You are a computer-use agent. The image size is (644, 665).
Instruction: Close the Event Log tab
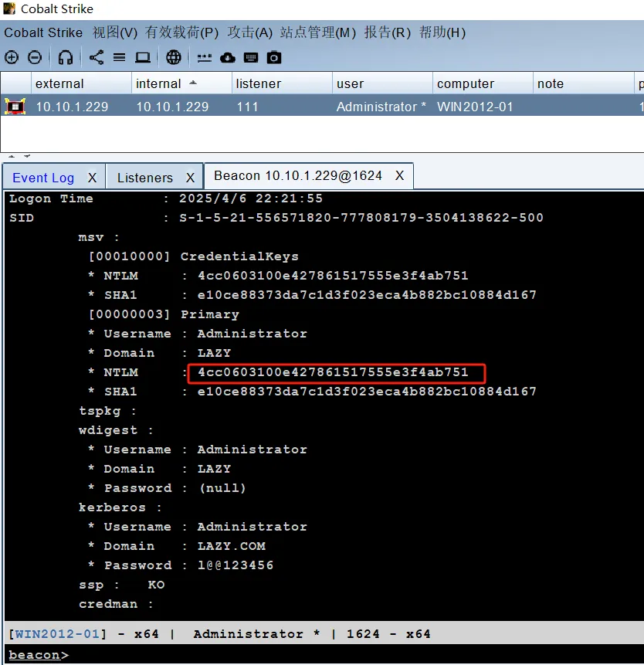pos(92,178)
